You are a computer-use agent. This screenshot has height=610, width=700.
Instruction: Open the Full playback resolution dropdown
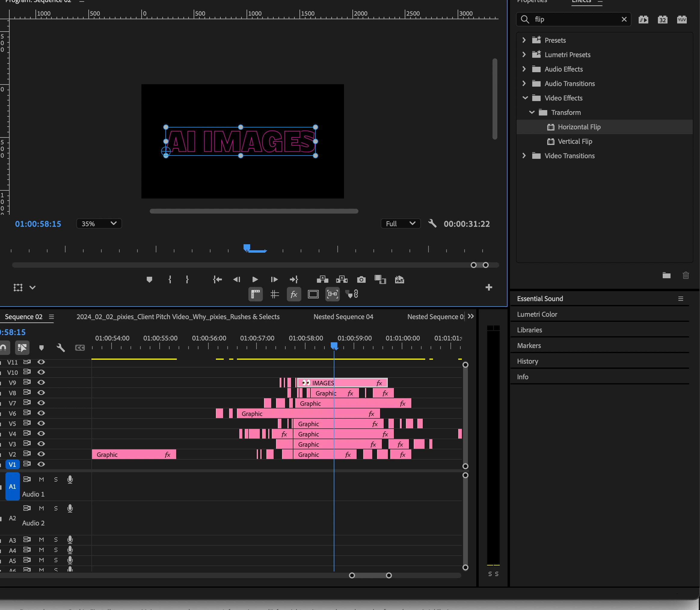coord(400,224)
